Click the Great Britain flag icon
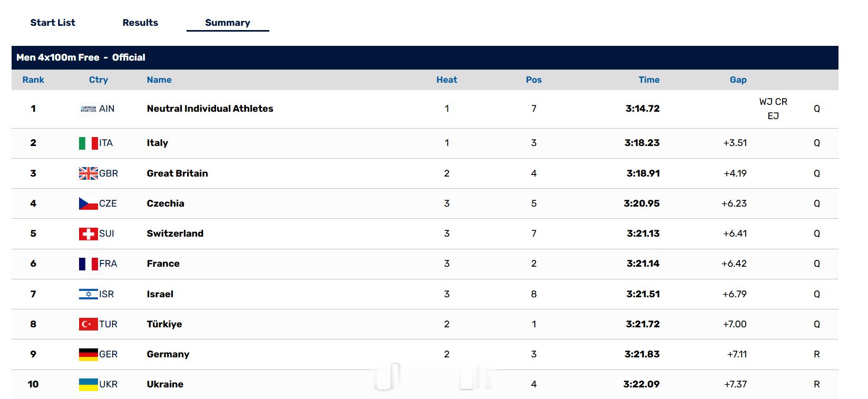This screenshot has width=868, height=399. 89,173
